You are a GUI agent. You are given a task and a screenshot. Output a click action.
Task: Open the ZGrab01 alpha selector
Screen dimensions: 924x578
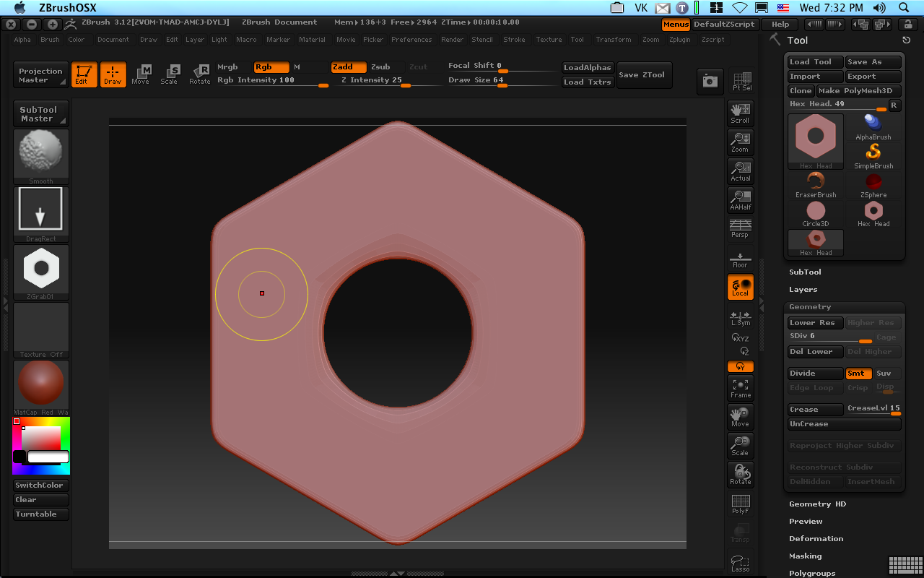(41, 272)
